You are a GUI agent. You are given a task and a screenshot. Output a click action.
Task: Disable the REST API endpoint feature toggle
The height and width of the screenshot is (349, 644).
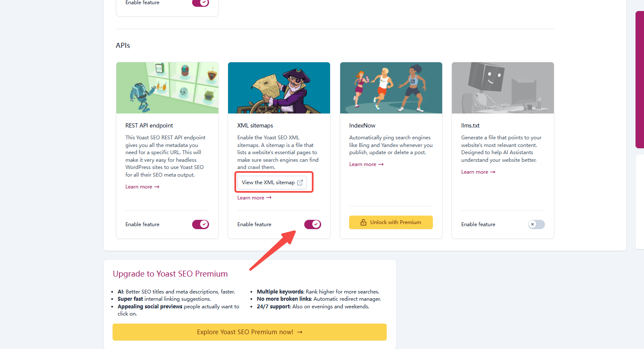(200, 224)
